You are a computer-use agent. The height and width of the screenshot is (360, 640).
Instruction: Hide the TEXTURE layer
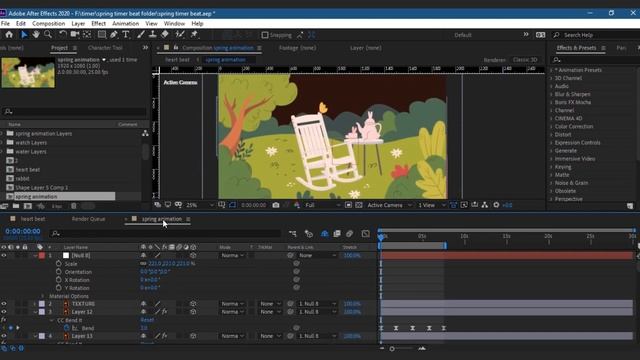[x=4, y=304]
